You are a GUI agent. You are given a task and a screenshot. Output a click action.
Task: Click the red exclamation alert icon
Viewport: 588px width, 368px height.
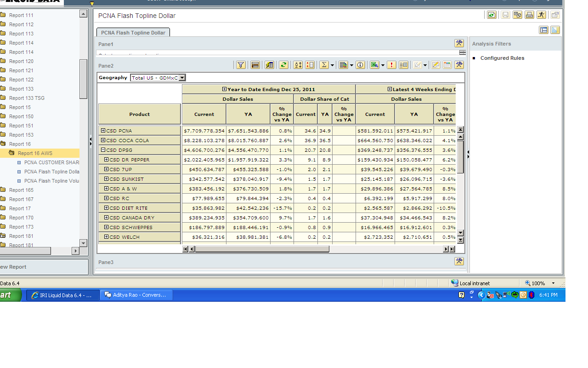[x=391, y=65]
